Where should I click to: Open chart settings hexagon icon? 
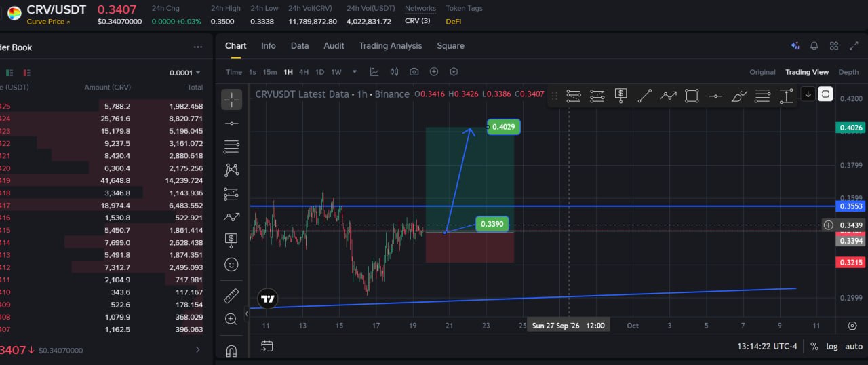point(454,72)
